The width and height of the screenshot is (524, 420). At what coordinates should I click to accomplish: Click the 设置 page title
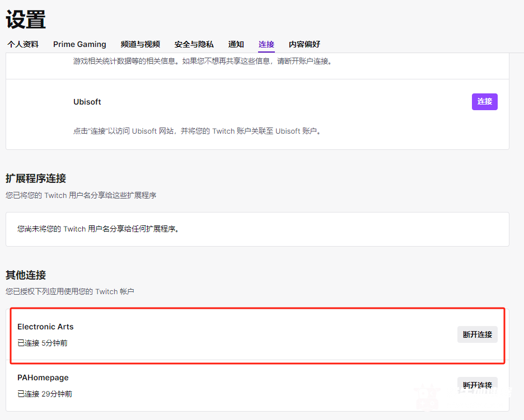coord(26,20)
